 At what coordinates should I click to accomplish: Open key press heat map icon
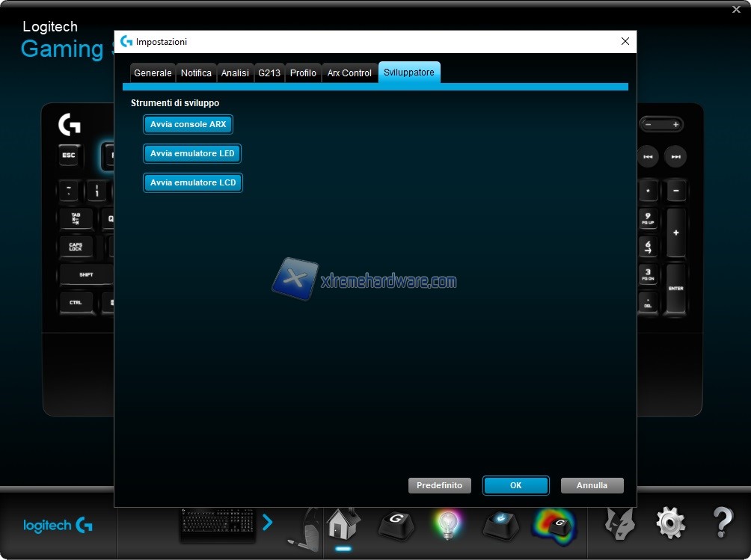[x=554, y=523]
